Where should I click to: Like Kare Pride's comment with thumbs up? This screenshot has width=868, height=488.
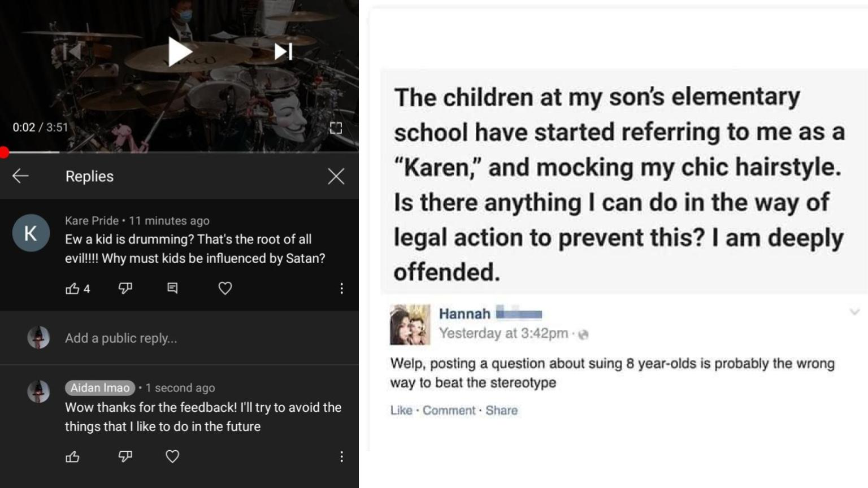pos(73,288)
